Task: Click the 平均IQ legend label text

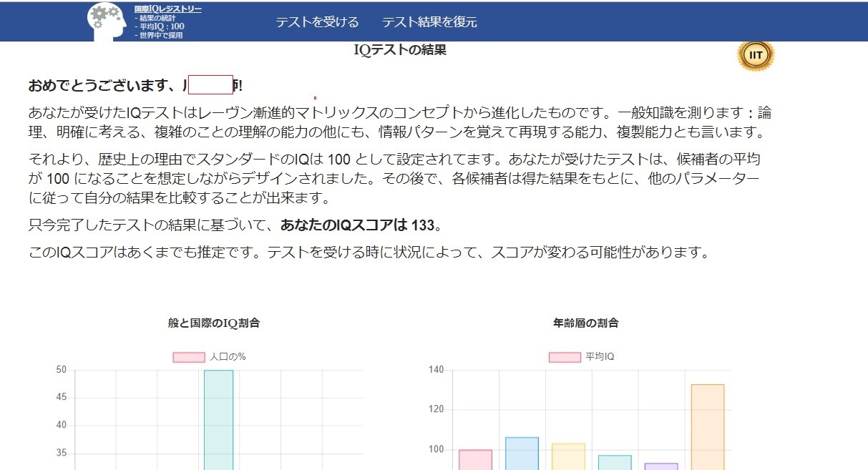Action: click(x=600, y=357)
